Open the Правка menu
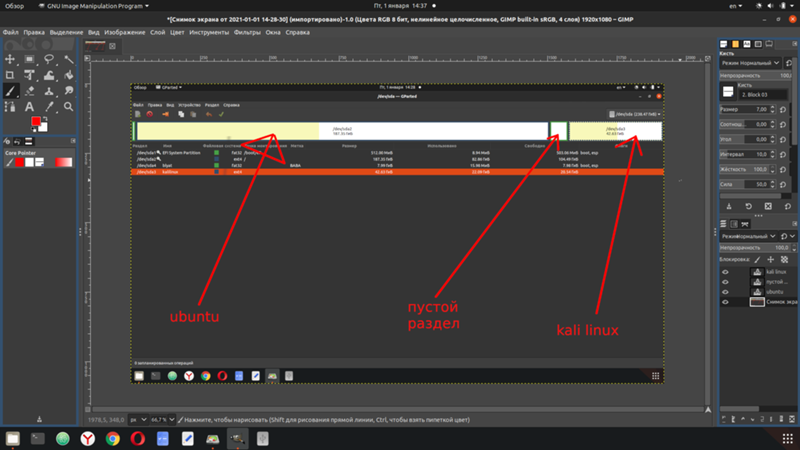Viewport: 800px width, 450px height. click(34, 32)
